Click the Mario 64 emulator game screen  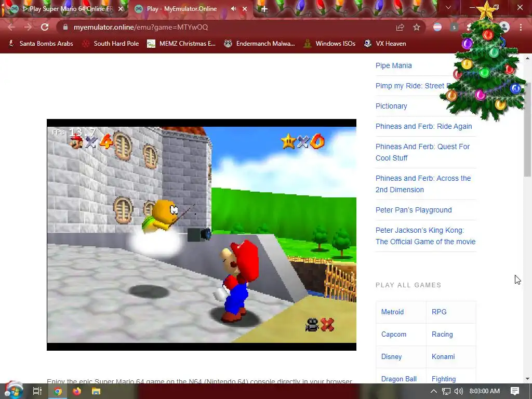point(202,235)
